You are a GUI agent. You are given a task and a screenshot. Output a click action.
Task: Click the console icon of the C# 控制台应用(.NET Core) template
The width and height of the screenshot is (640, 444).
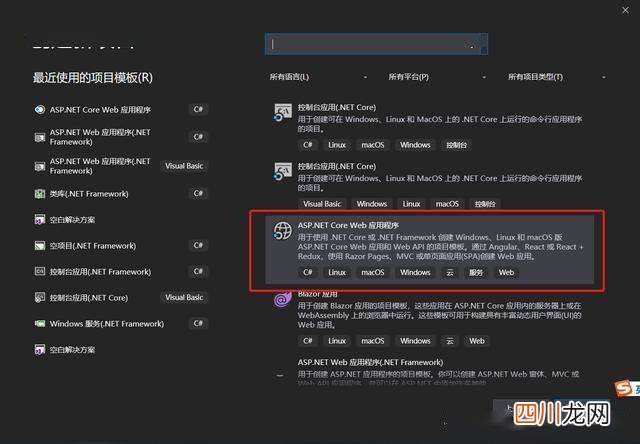coord(282,113)
